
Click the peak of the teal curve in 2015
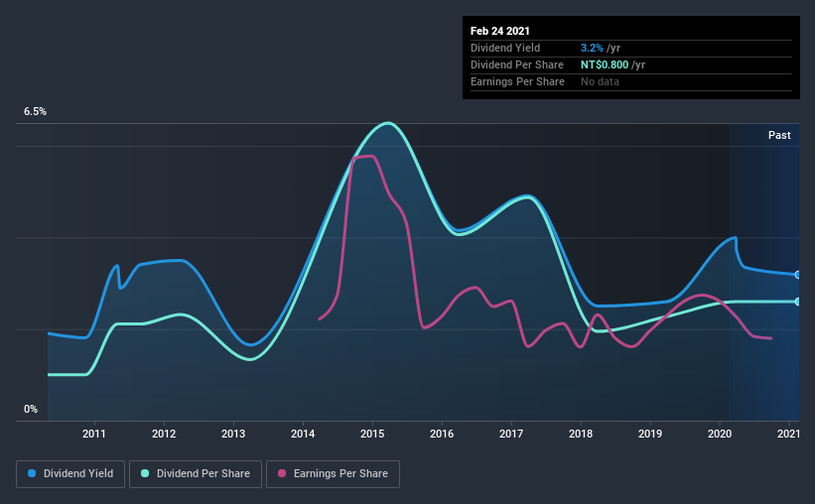pos(388,123)
